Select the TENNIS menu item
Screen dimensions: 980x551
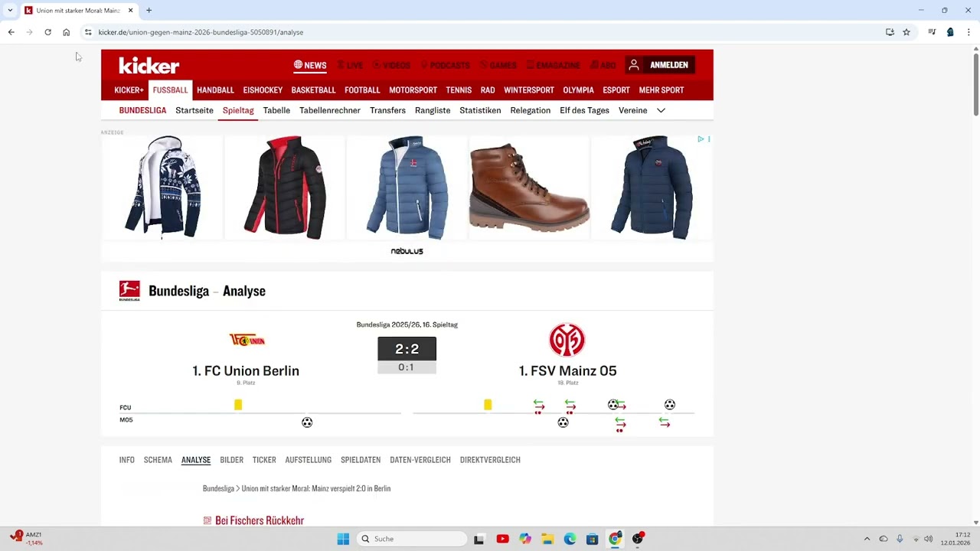[x=459, y=90]
